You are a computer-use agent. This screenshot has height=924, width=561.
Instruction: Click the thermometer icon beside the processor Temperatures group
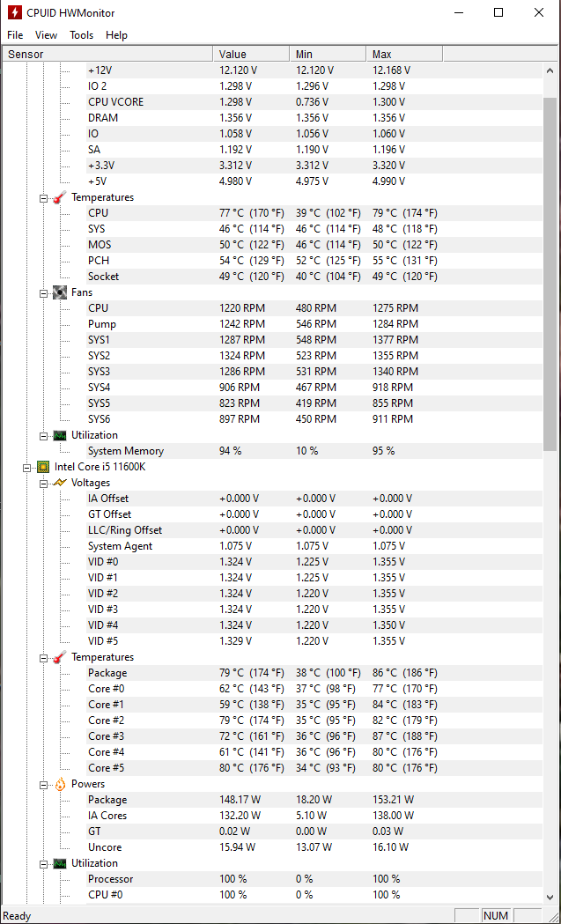point(59,657)
